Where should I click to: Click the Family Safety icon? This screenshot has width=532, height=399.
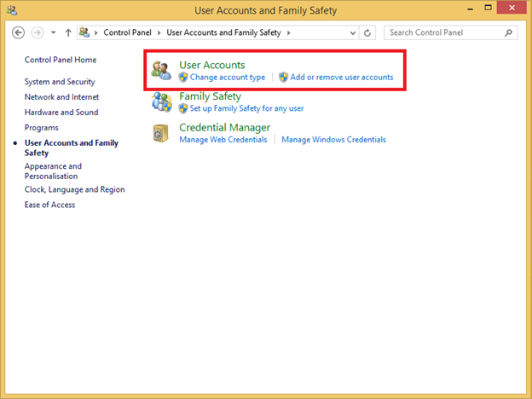[x=161, y=101]
